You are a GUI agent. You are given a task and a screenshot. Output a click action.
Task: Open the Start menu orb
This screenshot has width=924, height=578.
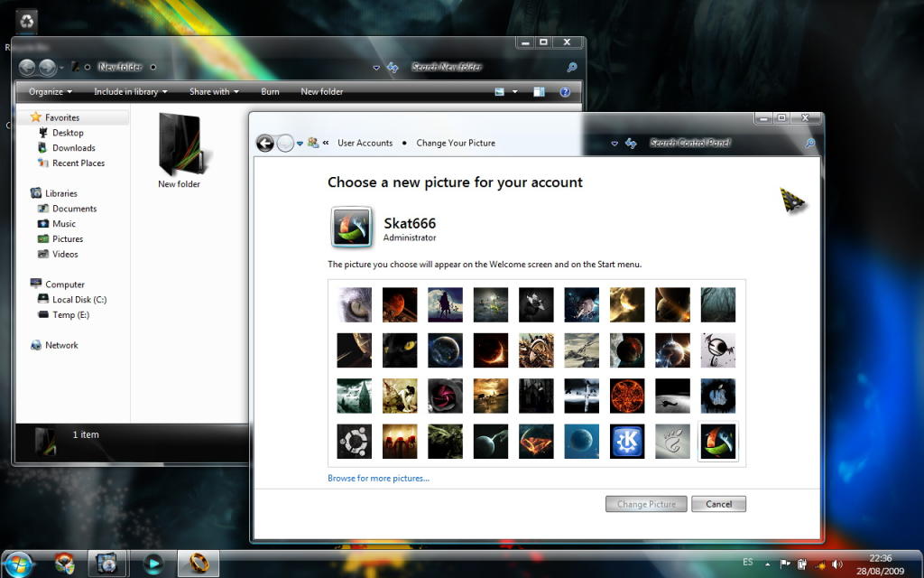18,564
